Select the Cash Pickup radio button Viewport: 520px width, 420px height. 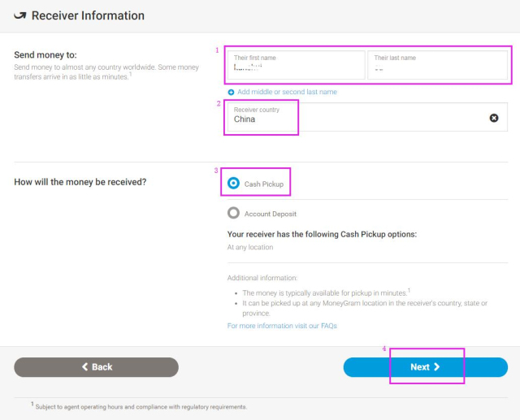(x=234, y=184)
